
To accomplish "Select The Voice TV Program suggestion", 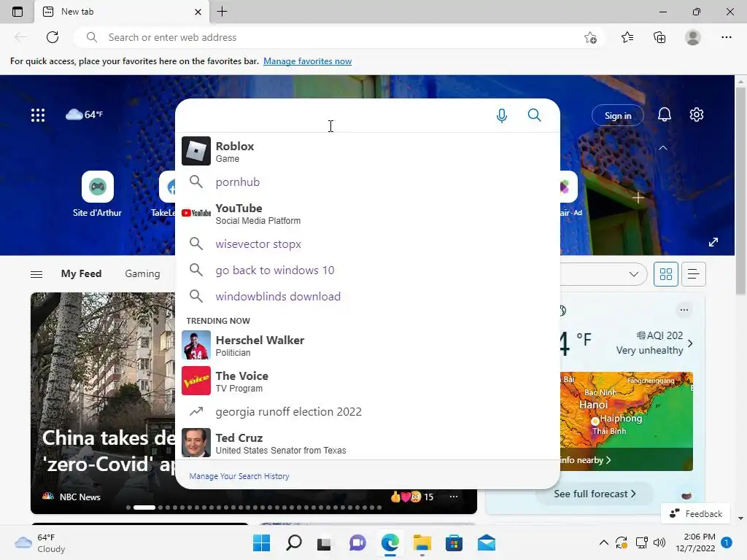I will click(x=368, y=381).
